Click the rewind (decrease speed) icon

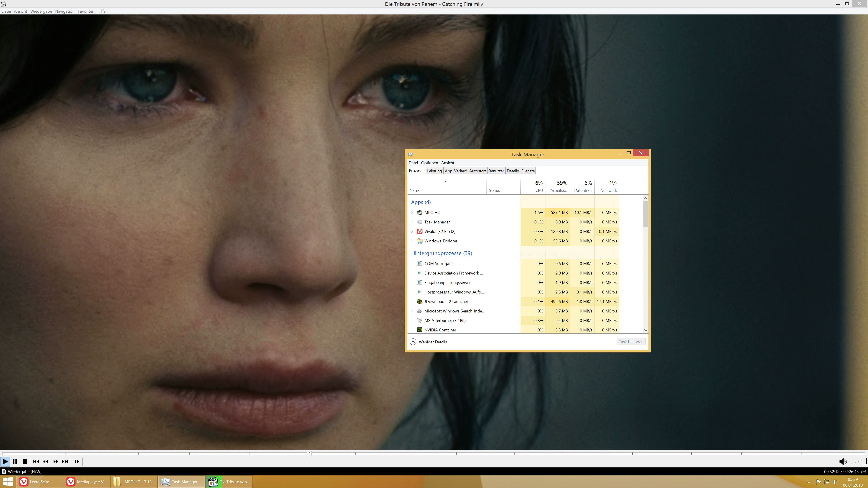click(x=46, y=461)
